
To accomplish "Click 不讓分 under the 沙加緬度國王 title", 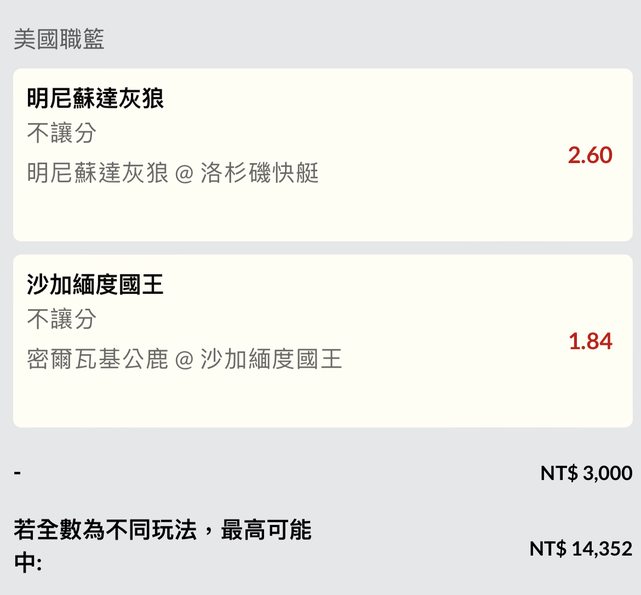I will [61, 320].
